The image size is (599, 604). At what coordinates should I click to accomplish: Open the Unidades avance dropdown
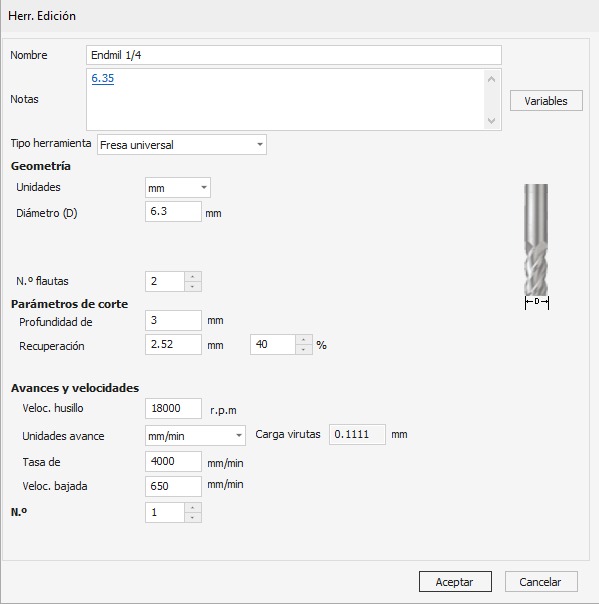tap(195, 436)
